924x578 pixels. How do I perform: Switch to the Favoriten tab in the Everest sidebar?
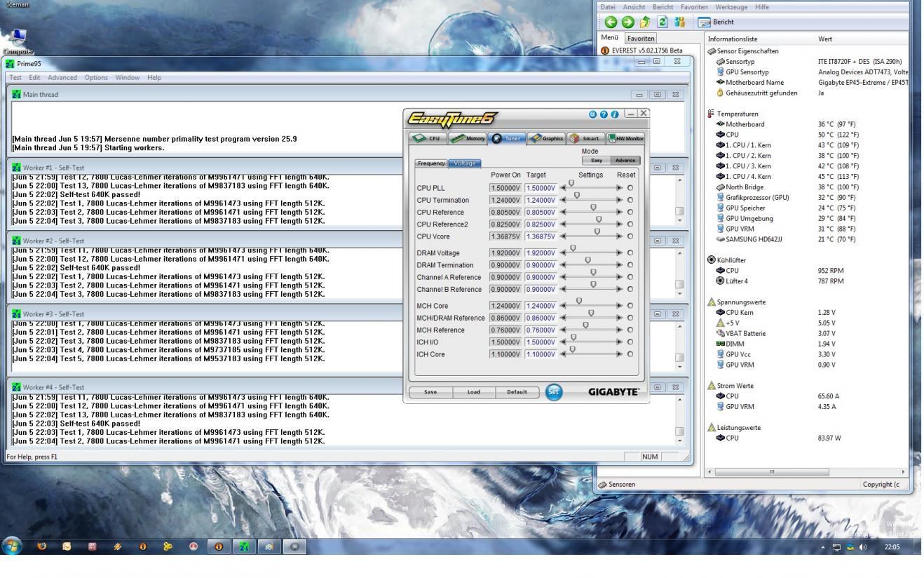[641, 38]
